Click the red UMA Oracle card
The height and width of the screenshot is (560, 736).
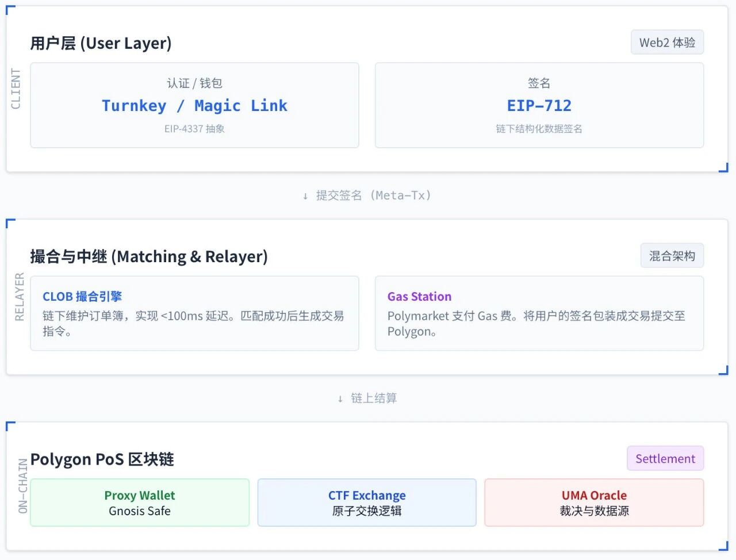(x=594, y=503)
